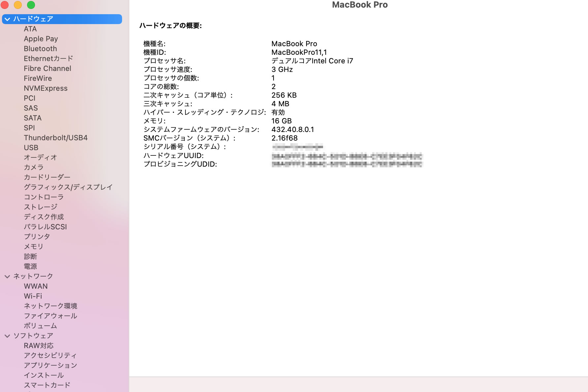Screen dimensions: 588x392
Task: Open オーディオ entry
Action: coord(41,158)
